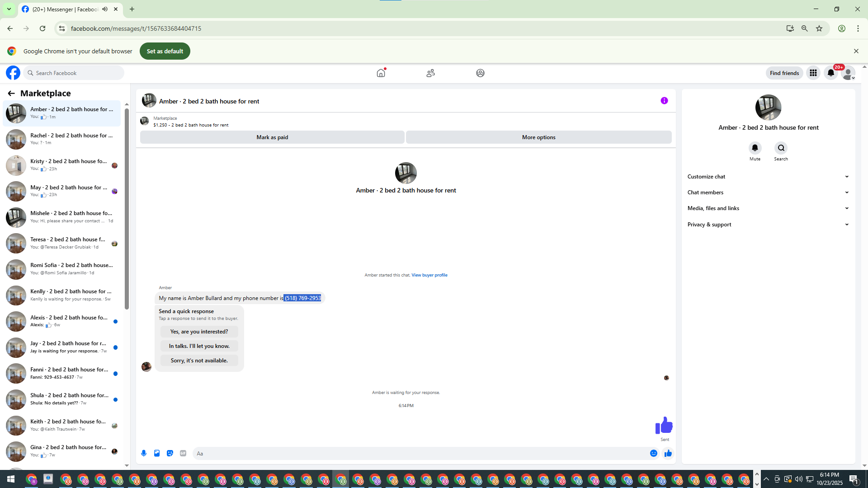
Task: Search in conversation from right panel
Action: (x=781, y=148)
